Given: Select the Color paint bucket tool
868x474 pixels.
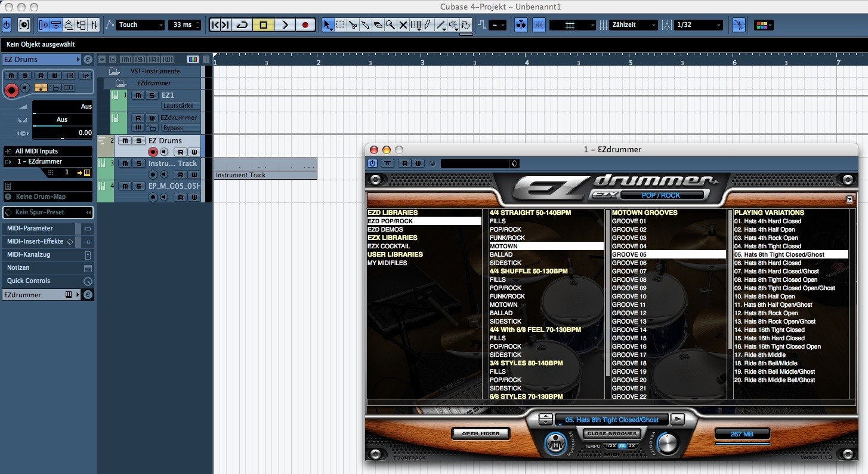Looking at the screenshot, I should click(466, 25).
